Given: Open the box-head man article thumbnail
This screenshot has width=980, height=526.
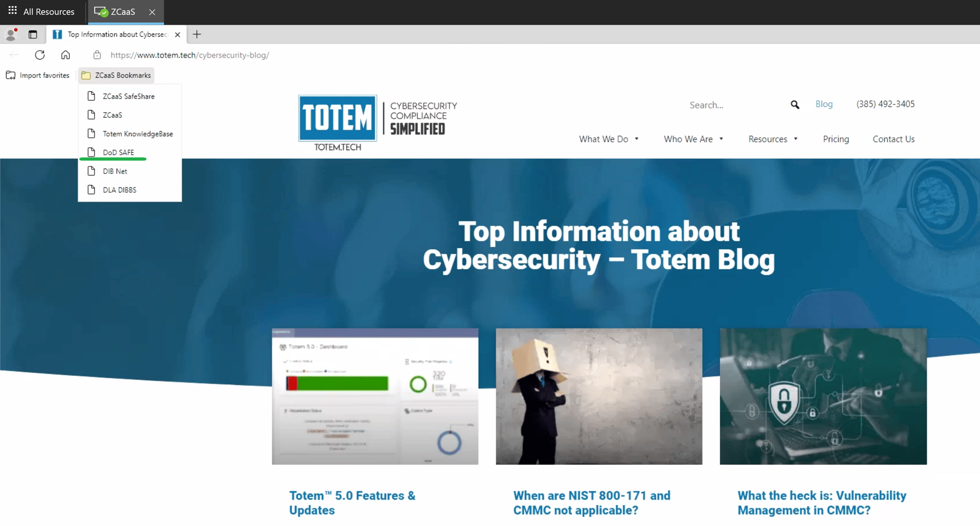Looking at the screenshot, I should tap(599, 396).
